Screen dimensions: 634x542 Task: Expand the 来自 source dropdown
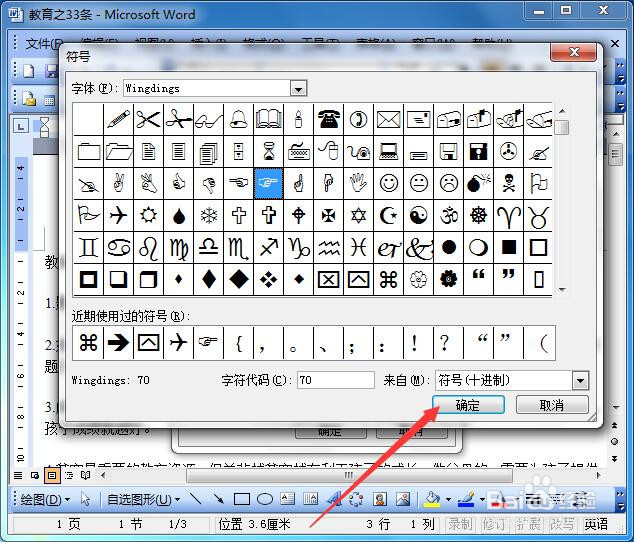coord(580,380)
